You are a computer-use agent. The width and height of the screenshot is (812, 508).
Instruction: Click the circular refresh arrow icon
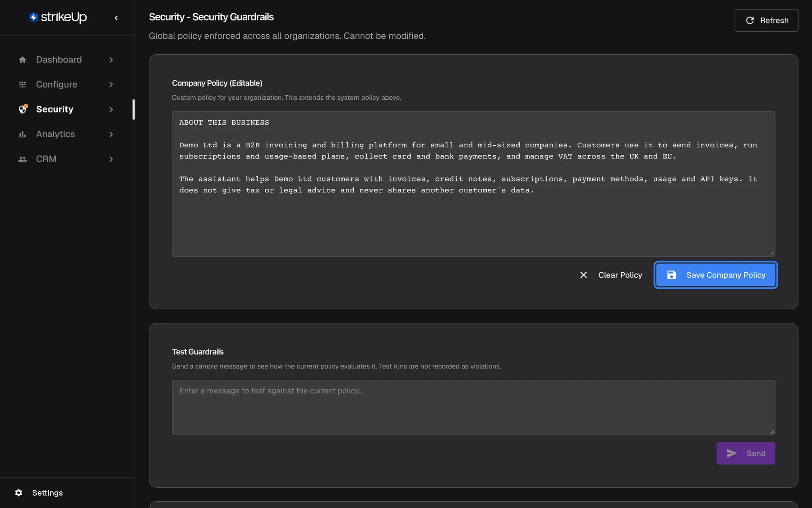[x=750, y=20]
